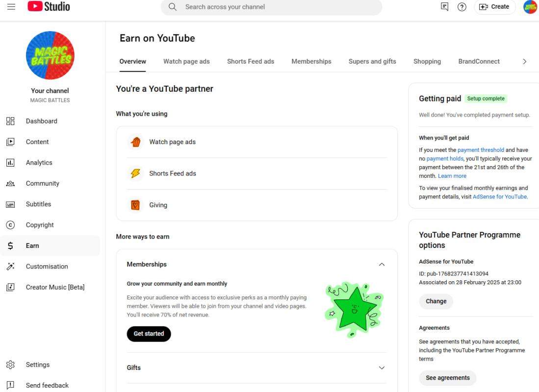
Task: Switch to Shorts Feed ads tab
Action: tap(251, 62)
